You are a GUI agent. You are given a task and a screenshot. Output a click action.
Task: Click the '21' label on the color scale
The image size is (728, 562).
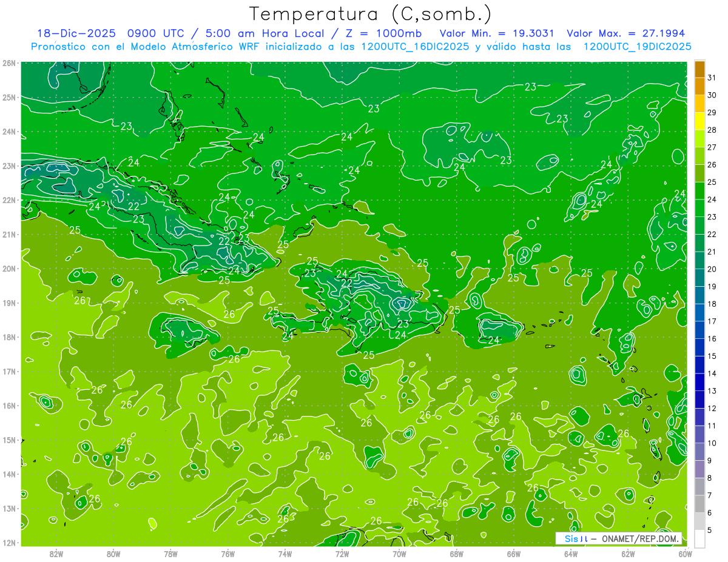click(712, 252)
